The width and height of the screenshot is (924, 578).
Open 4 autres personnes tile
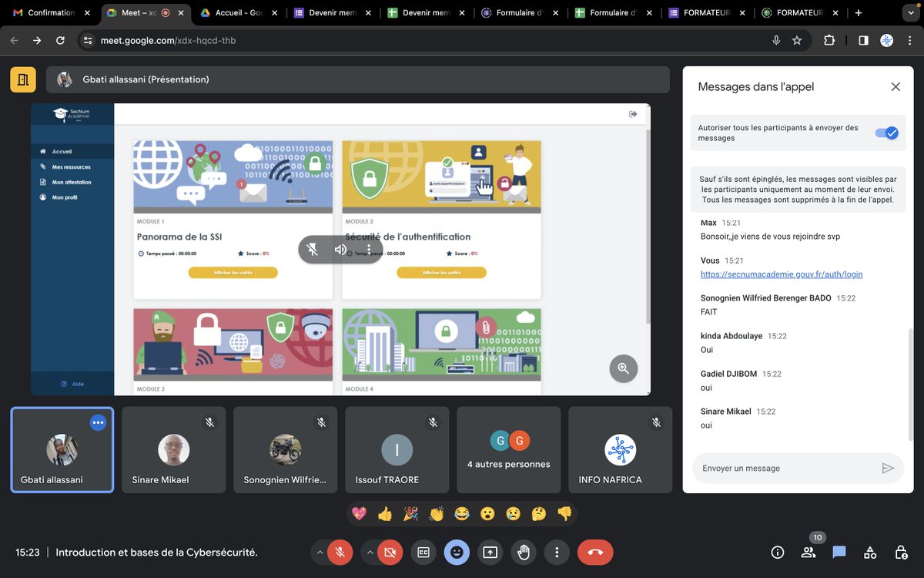click(x=509, y=450)
